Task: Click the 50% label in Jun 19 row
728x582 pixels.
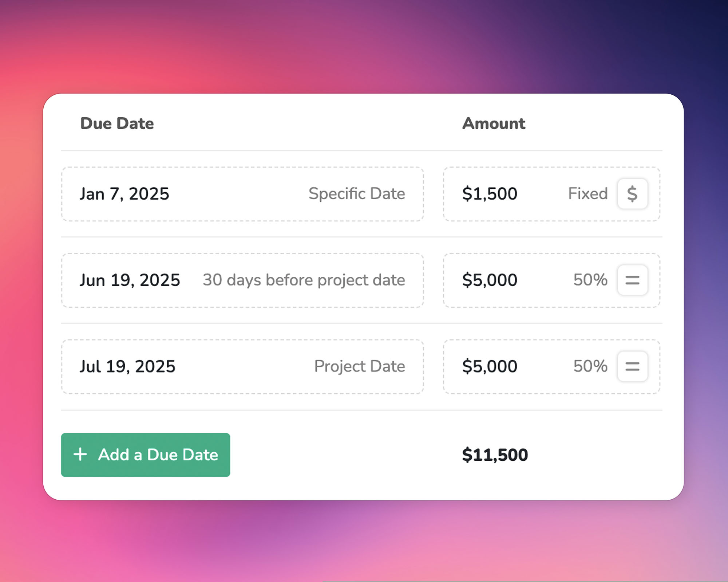Action: (x=590, y=280)
